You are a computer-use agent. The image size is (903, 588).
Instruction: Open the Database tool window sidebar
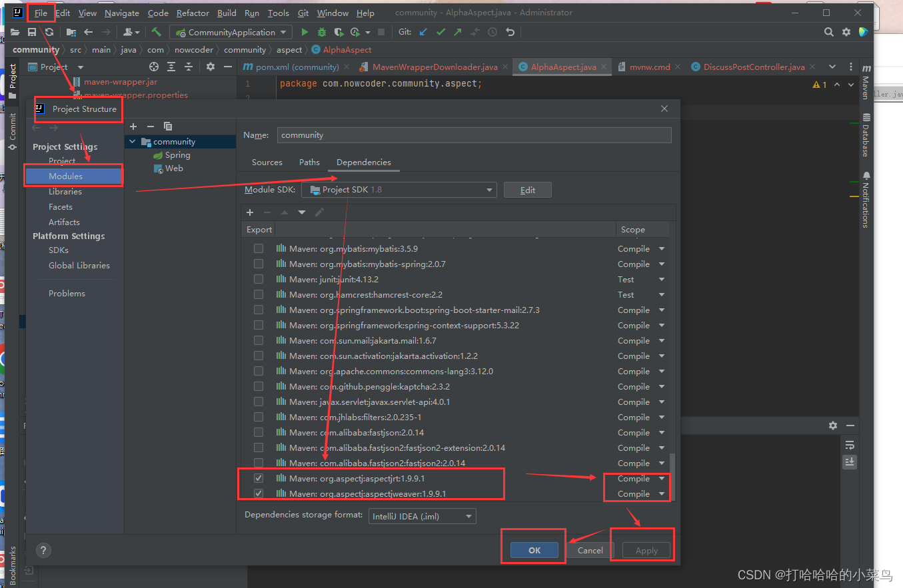866,135
